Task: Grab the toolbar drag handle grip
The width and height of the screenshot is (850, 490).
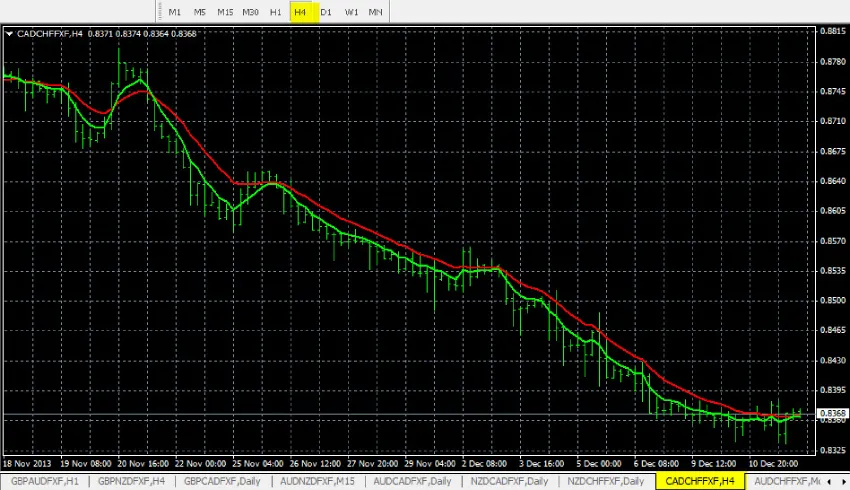Action: pos(160,11)
